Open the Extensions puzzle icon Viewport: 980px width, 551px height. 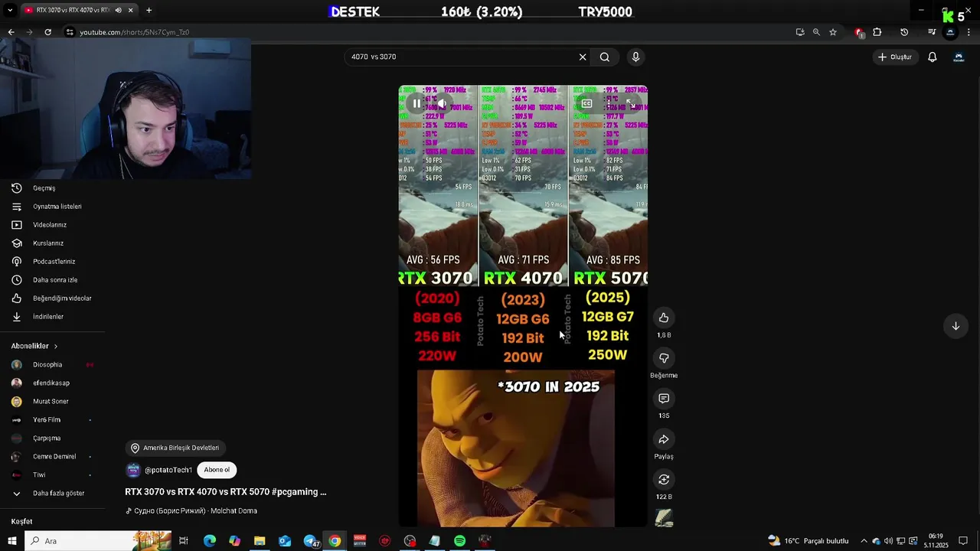point(877,32)
